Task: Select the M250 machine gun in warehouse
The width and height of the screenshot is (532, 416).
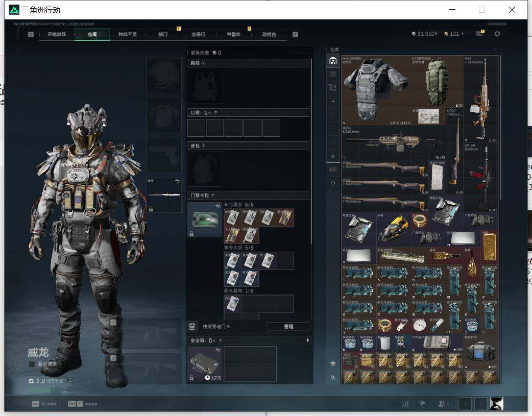Action: pyautogui.click(x=394, y=142)
